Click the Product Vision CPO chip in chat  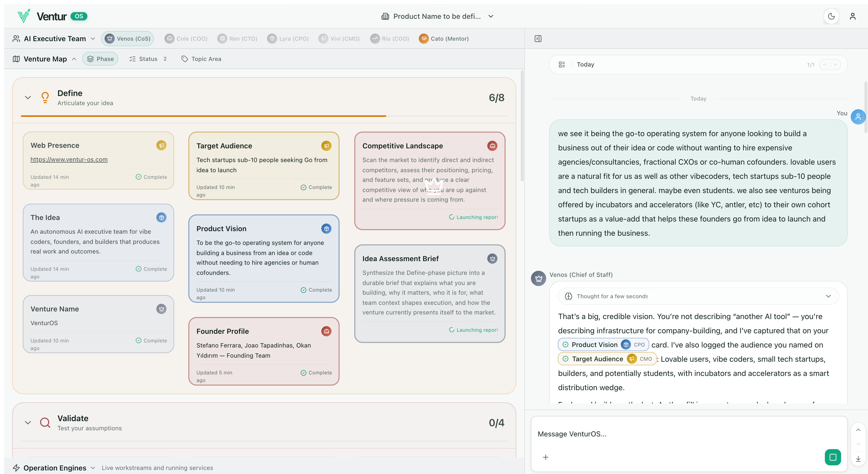603,344
